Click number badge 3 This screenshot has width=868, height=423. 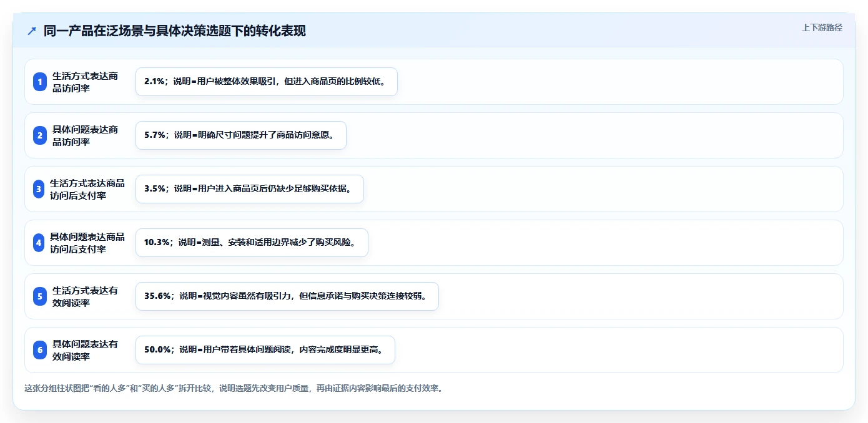pyautogui.click(x=40, y=189)
